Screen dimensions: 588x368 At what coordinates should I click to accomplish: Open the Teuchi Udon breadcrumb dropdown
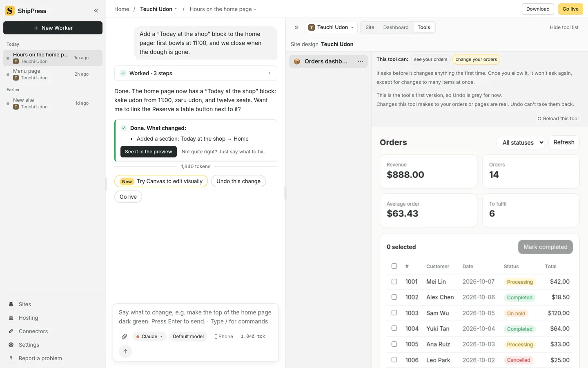coord(158,9)
